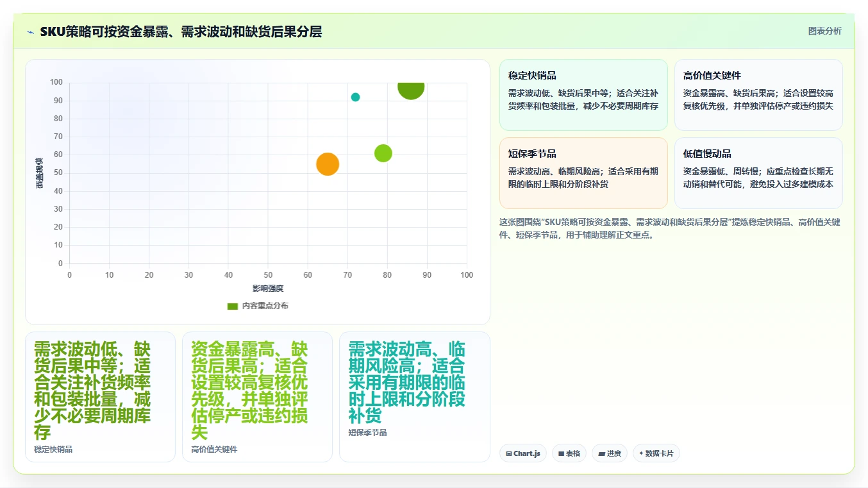The width and height of the screenshot is (868, 488).
Task: Click the 进度 tag chip
Action: coord(610,453)
